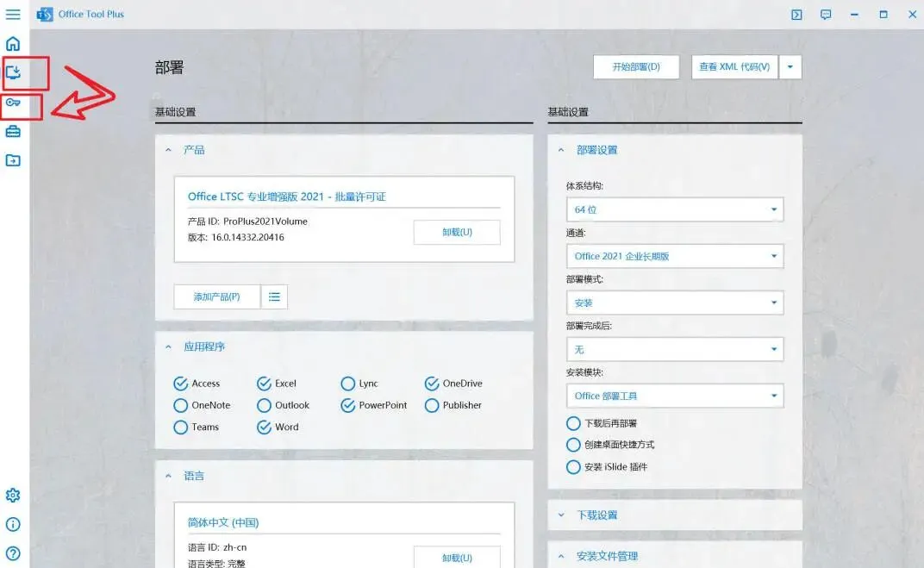Click 卸载(U) for Office LTSC 2021
924x568 pixels.
click(457, 232)
